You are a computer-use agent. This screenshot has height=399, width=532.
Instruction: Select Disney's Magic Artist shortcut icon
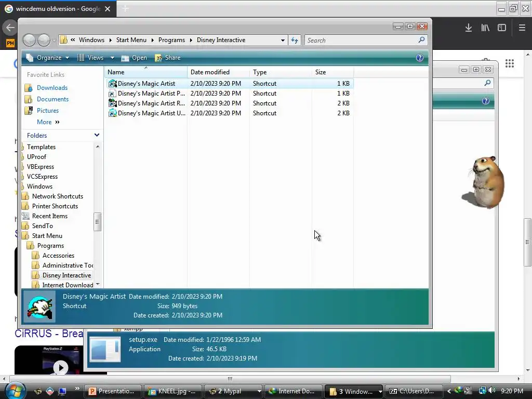112,84
